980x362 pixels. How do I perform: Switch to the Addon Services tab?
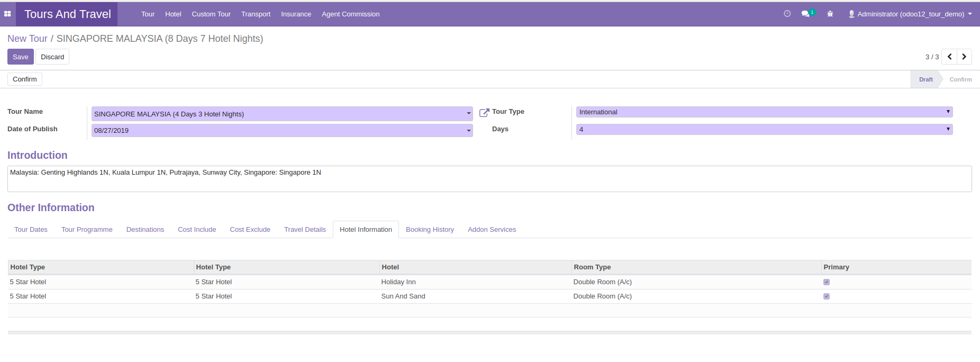pos(492,230)
